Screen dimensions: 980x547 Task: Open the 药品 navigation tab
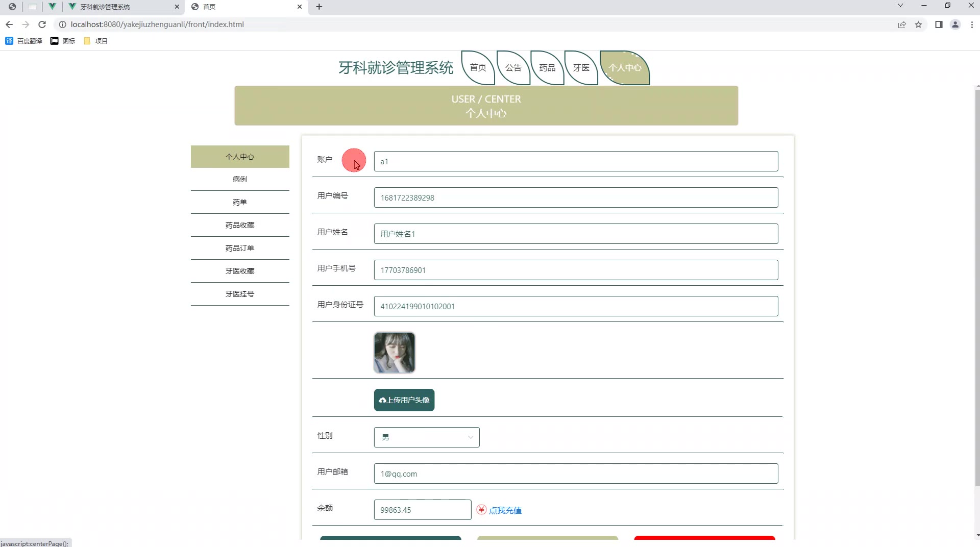pyautogui.click(x=547, y=68)
